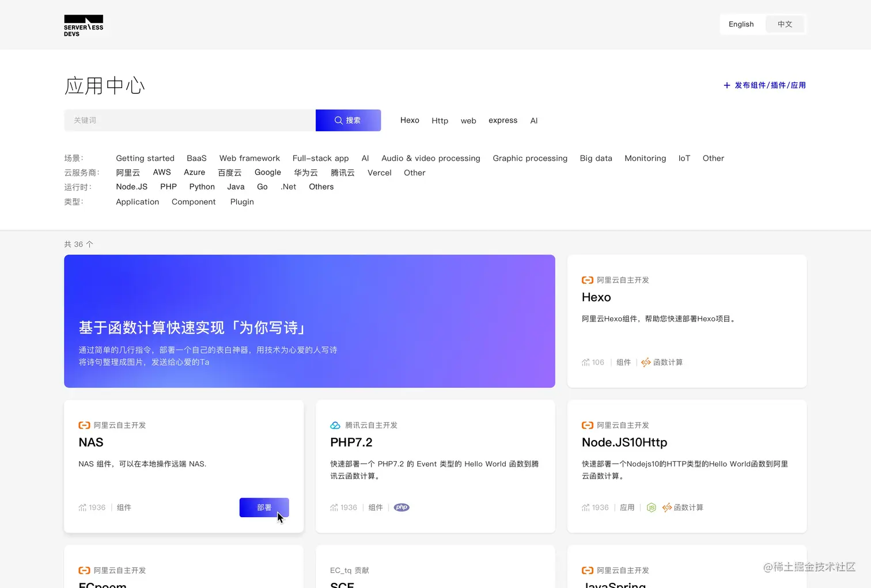Open the Node.JS10Http card title
871x588 pixels.
[x=624, y=442]
